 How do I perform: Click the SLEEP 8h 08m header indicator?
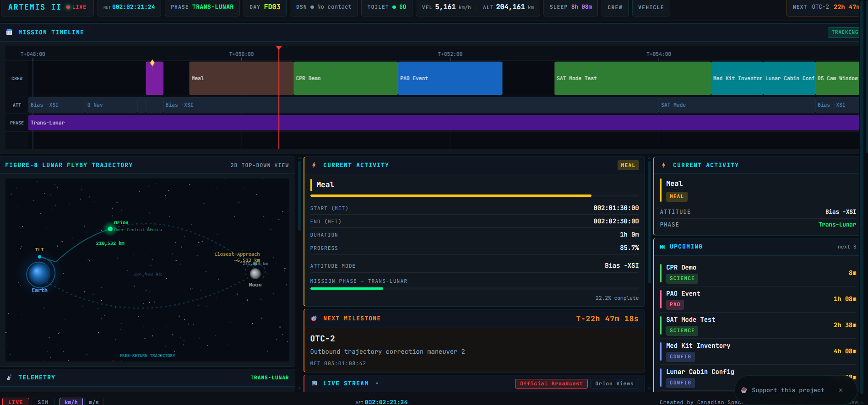[x=570, y=7]
